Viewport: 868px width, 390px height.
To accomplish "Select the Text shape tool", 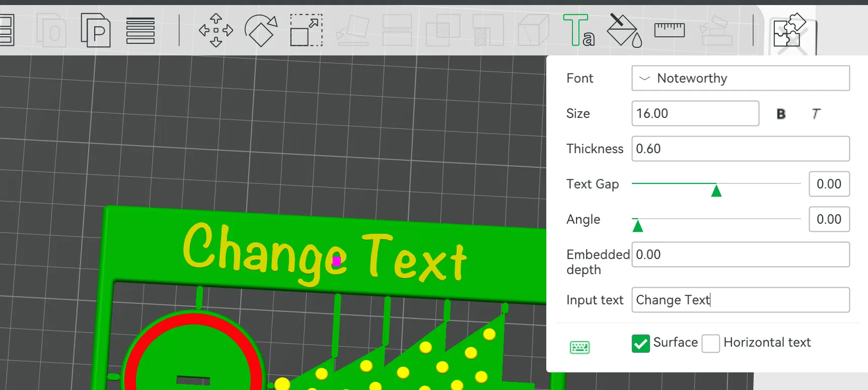I will pos(578,30).
